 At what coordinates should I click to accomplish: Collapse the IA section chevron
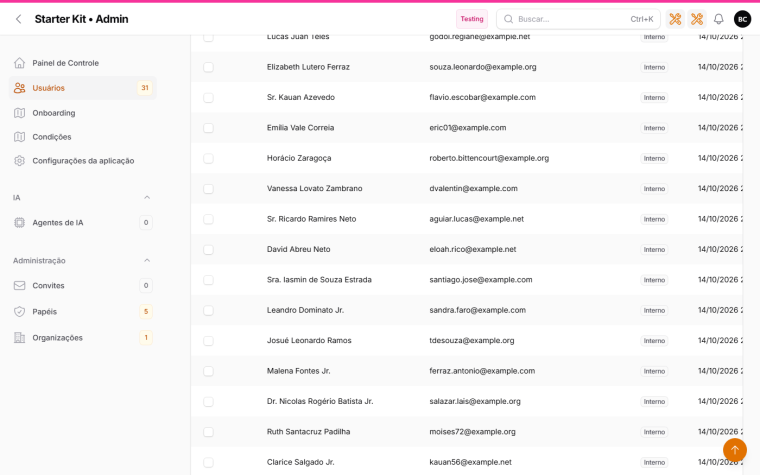point(147,197)
